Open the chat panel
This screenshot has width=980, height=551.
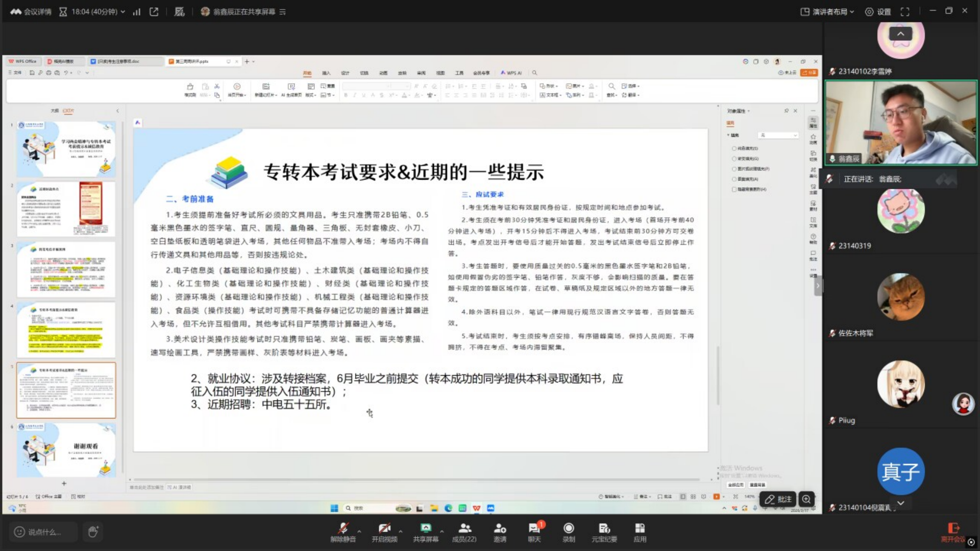(x=534, y=532)
